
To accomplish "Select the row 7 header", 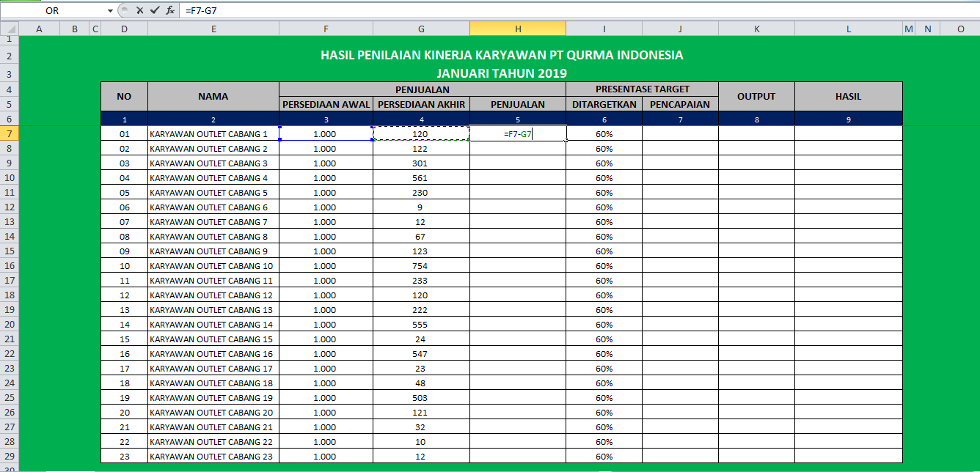I will pyautogui.click(x=7, y=133).
